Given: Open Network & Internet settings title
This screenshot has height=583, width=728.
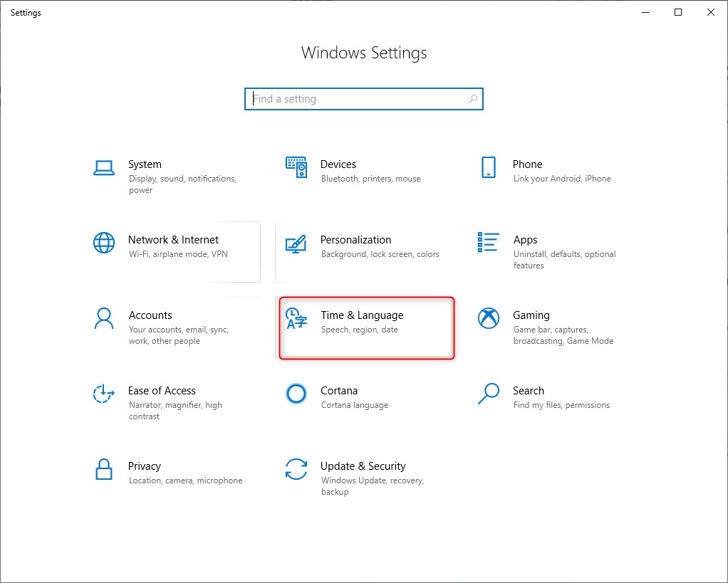Looking at the screenshot, I should click(x=173, y=240).
